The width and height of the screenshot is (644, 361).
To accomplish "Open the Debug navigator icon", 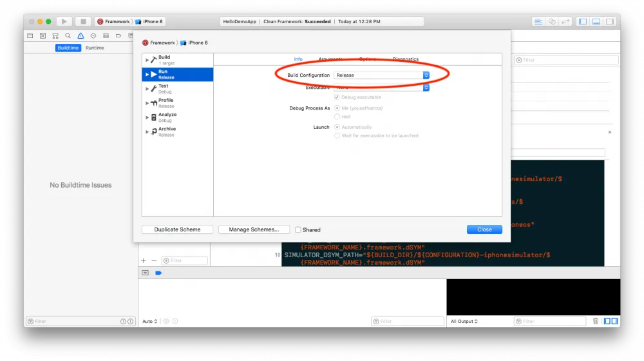I will click(106, 35).
